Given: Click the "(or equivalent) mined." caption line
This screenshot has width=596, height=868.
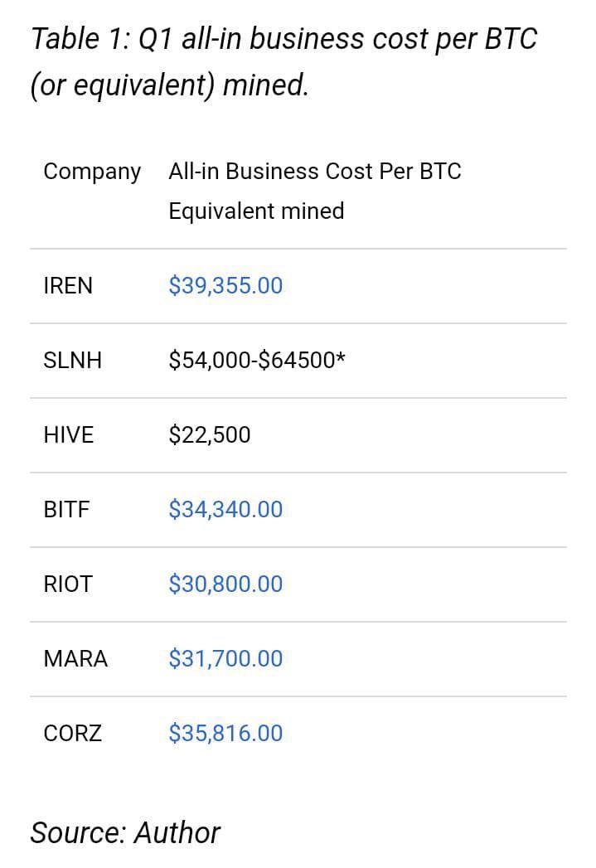Looking at the screenshot, I should (x=169, y=85).
